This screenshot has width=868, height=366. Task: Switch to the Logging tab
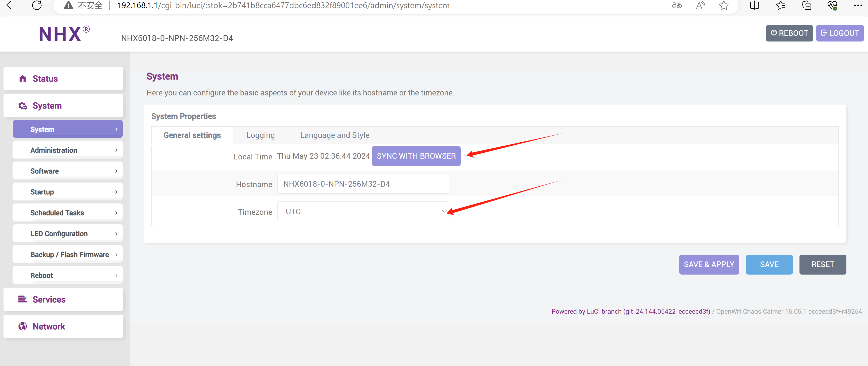[x=260, y=135]
